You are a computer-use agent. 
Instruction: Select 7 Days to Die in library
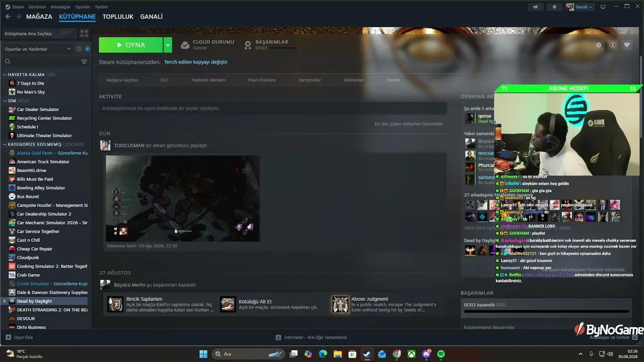click(x=30, y=83)
